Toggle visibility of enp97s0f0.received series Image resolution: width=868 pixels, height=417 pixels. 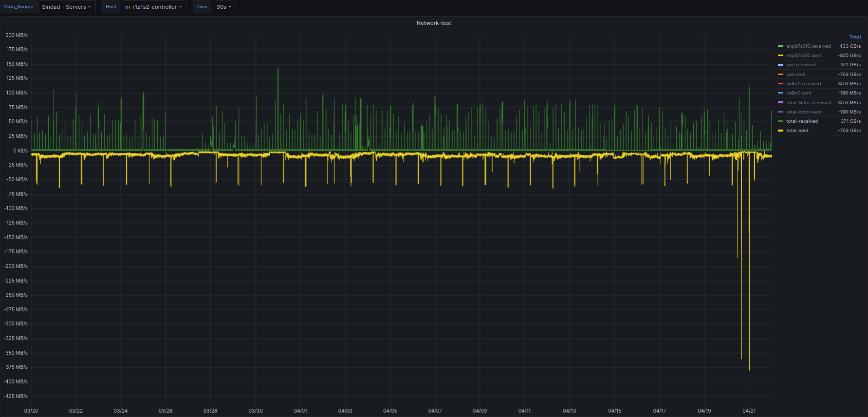coord(808,46)
